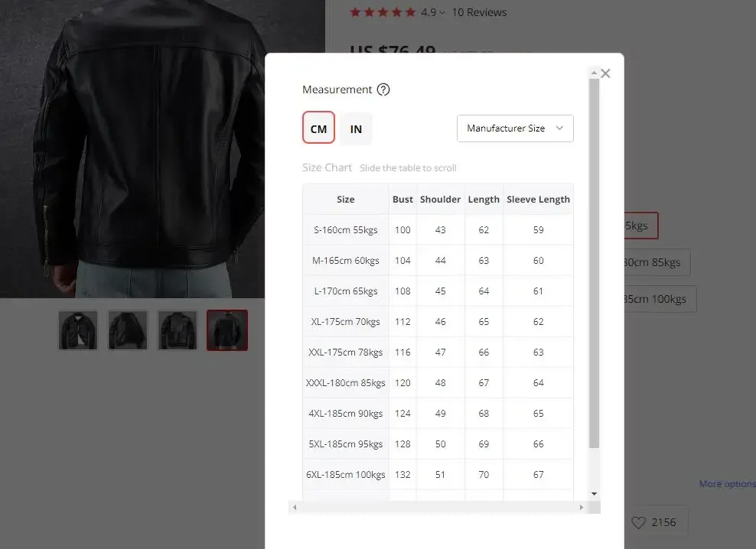Choose the red-outlined 5kgs size button

[x=640, y=226]
